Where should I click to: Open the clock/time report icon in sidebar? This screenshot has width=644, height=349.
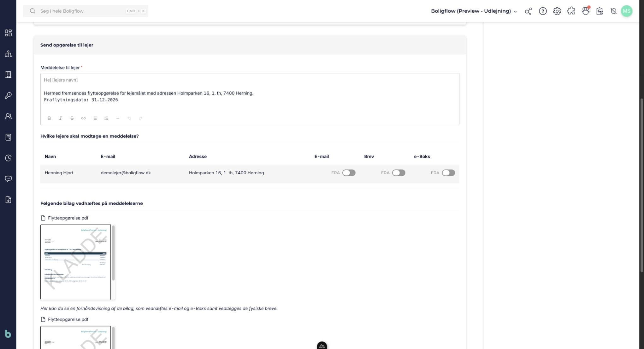tap(8, 158)
